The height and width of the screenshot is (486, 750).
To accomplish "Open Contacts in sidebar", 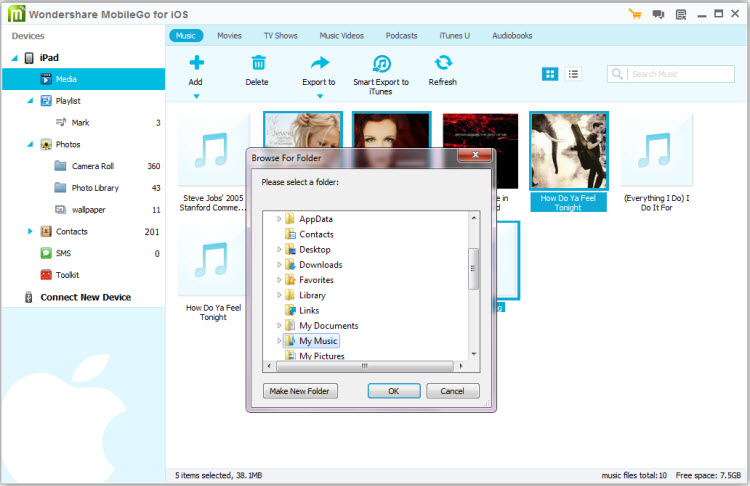I will tap(71, 232).
